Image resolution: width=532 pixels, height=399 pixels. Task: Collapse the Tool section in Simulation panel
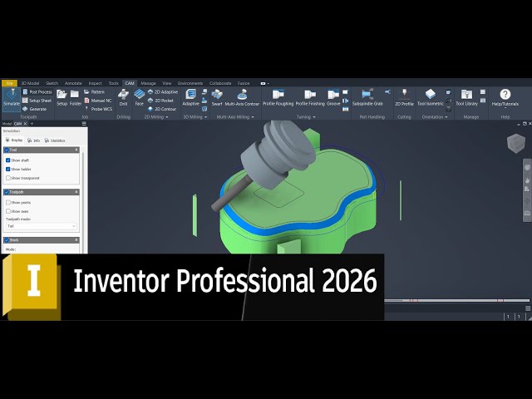[76, 150]
